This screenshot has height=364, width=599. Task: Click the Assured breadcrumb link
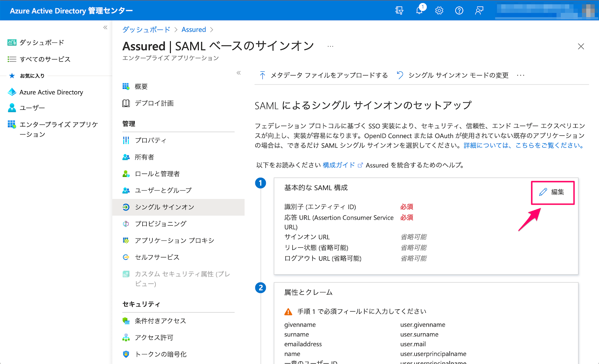pyautogui.click(x=194, y=30)
